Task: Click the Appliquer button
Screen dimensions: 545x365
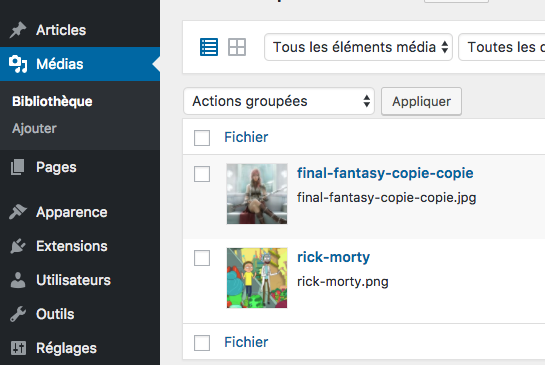Action: [x=421, y=101]
